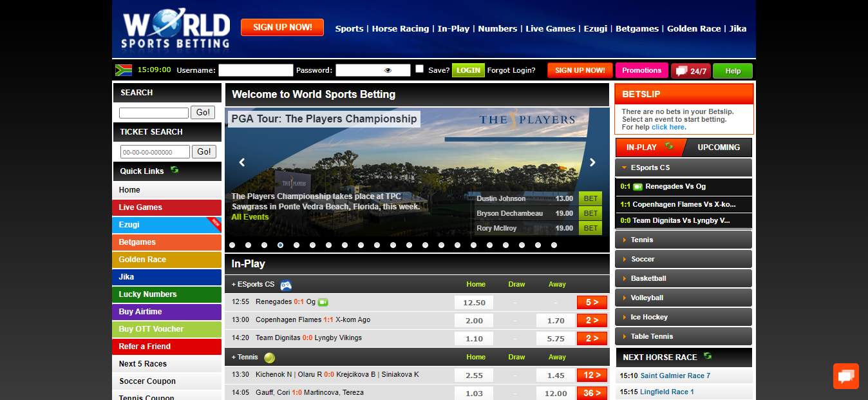Open more markets 5 > for Renegades match
868x400 pixels.
coord(592,302)
